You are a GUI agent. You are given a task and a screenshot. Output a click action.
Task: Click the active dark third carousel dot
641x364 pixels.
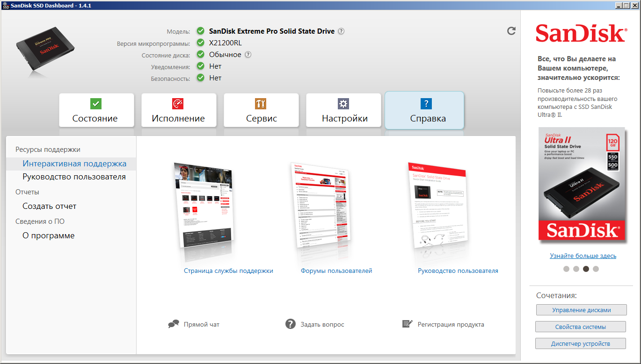click(x=586, y=269)
